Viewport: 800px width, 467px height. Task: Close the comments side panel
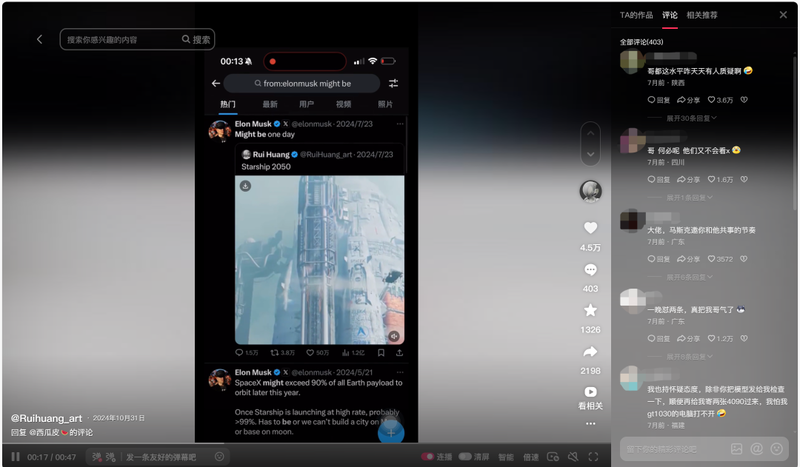coord(783,15)
